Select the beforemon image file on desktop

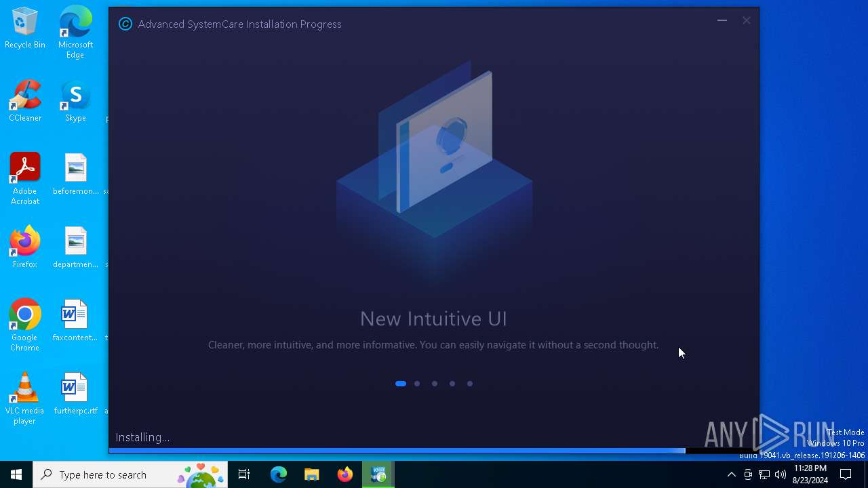pyautogui.click(x=75, y=175)
